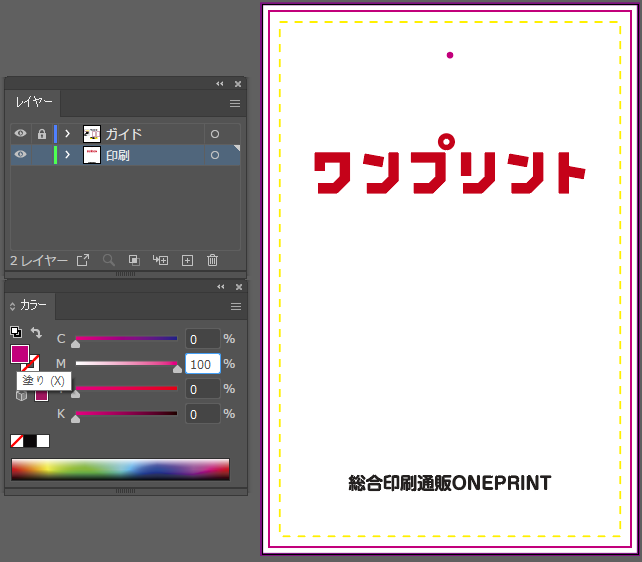This screenshot has height=562, width=642.
Task: Expand the ガイド layer contents
Action: (x=68, y=134)
